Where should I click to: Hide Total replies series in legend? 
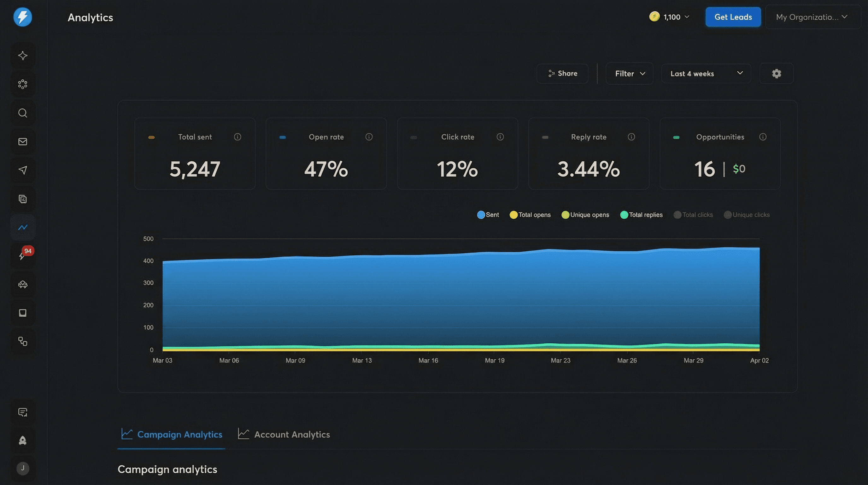tap(641, 215)
